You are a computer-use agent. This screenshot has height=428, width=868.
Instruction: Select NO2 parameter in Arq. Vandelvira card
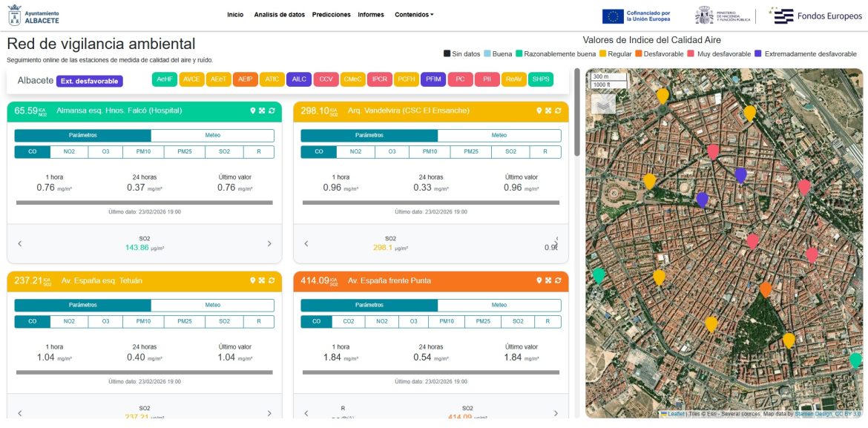click(355, 152)
